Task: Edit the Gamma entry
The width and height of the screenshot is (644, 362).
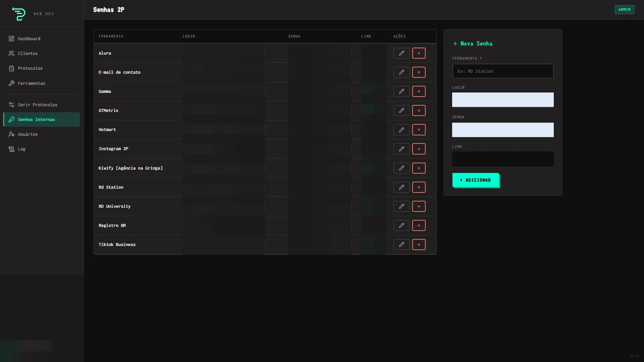Action: point(401,91)
